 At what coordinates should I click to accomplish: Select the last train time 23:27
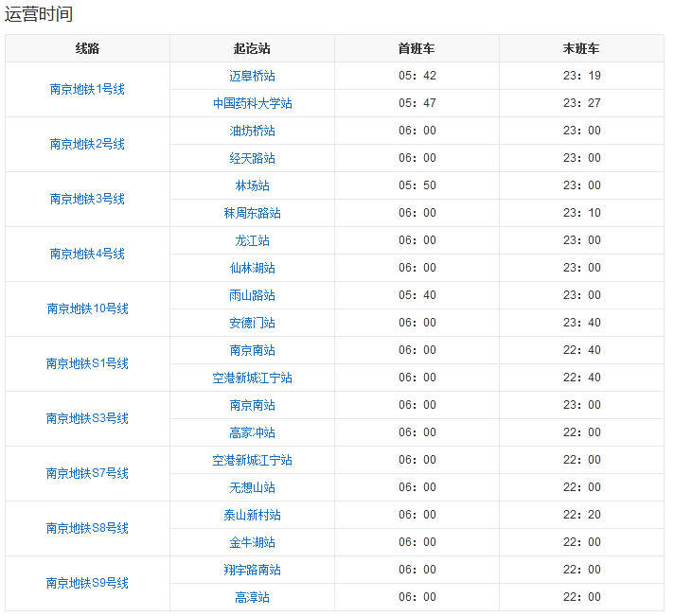click(x=582, y=103)
